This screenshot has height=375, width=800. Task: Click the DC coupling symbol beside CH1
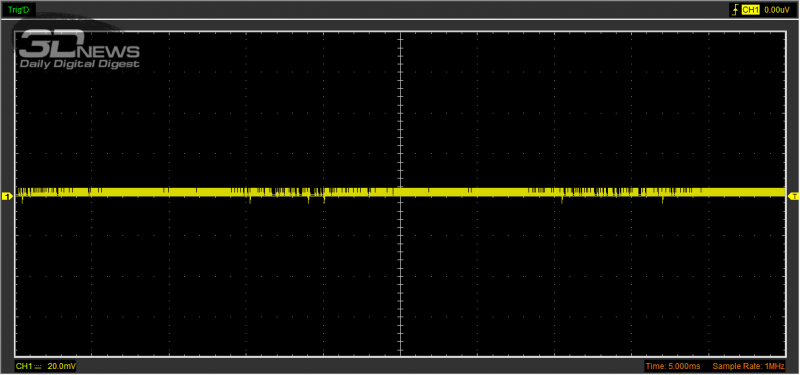coord(38,366)
